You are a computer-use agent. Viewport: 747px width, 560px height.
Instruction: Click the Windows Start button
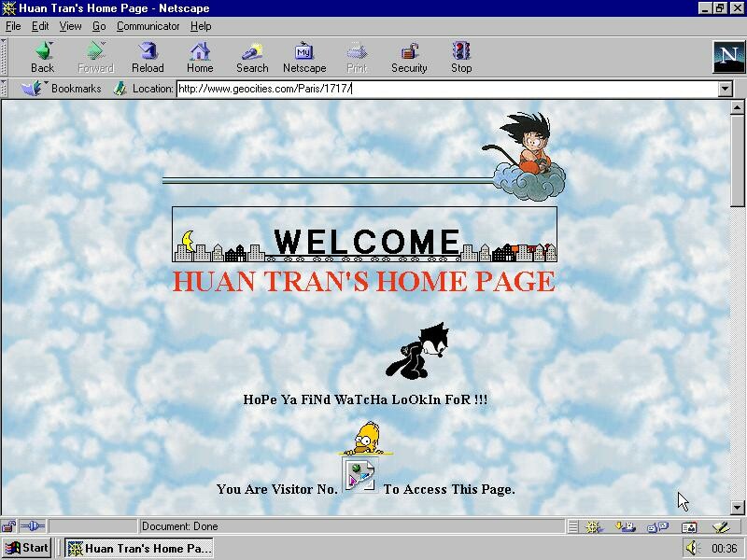(27, 548)
